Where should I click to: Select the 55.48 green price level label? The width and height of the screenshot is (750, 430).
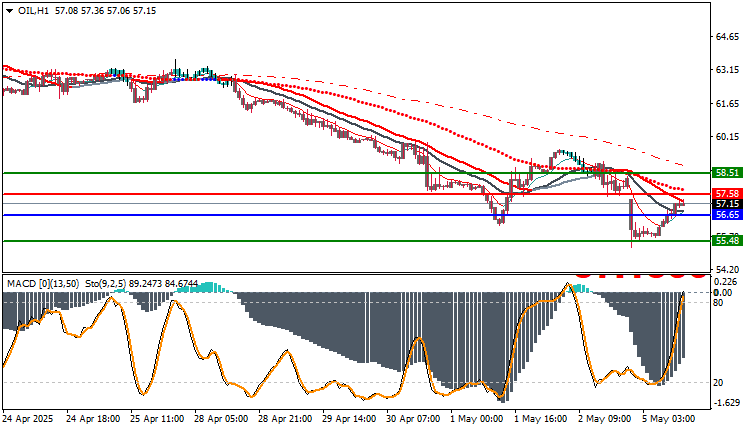click(727, 241)
